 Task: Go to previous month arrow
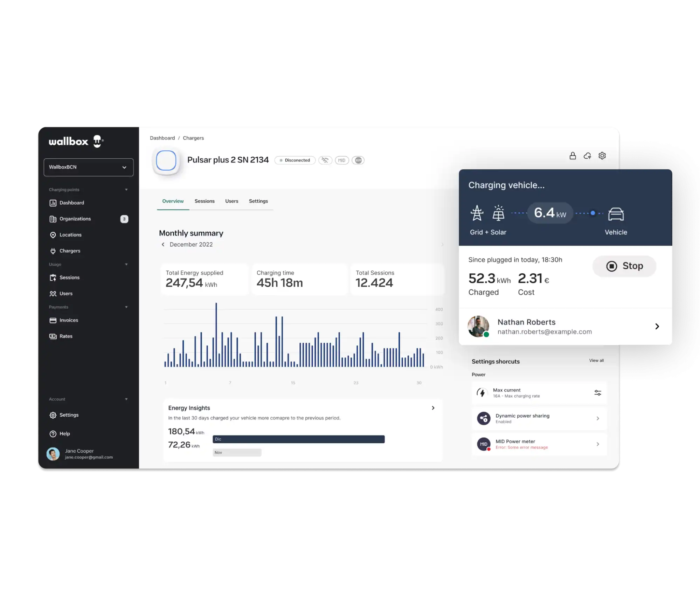click(x=163, y=245)
